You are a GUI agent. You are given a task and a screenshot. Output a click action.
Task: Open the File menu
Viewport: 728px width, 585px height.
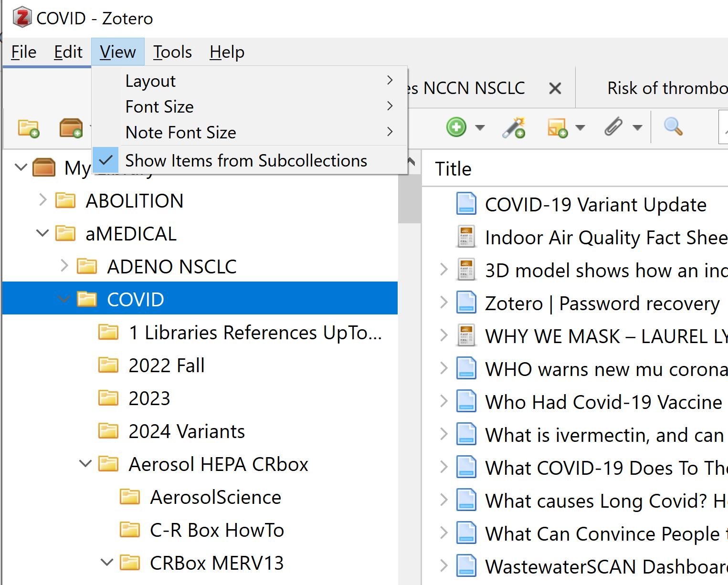coord(24,52)
